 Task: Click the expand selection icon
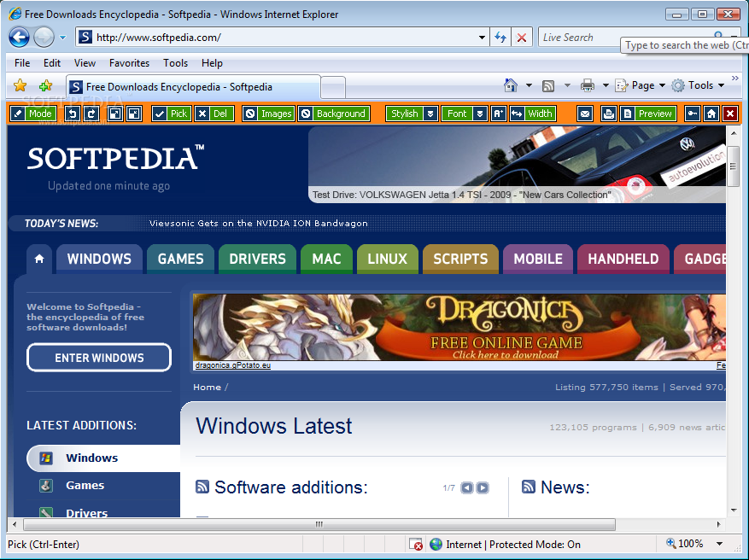tap(115, 114)
